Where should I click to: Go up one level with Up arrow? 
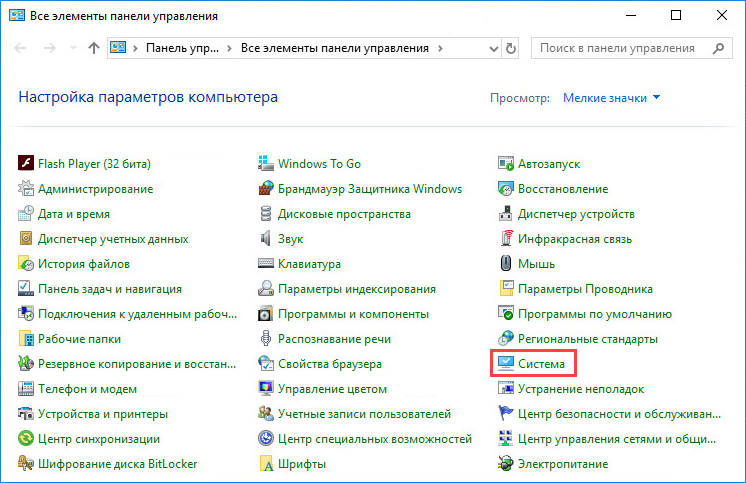tap(94, 48)
